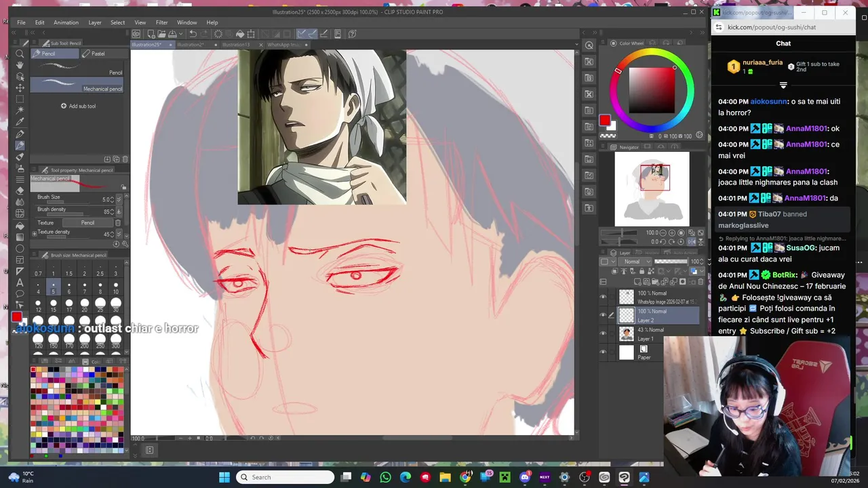Click the Delete sub tool trash icon
Image resolution: width=868 pixels, height=488 pixels.
point(125,159)
